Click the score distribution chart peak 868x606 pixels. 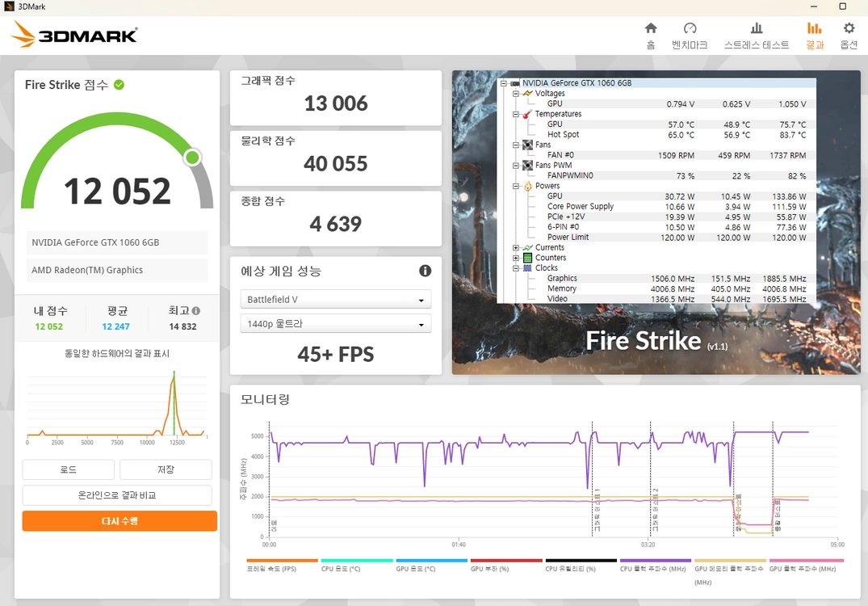click(x=174, y=377)
